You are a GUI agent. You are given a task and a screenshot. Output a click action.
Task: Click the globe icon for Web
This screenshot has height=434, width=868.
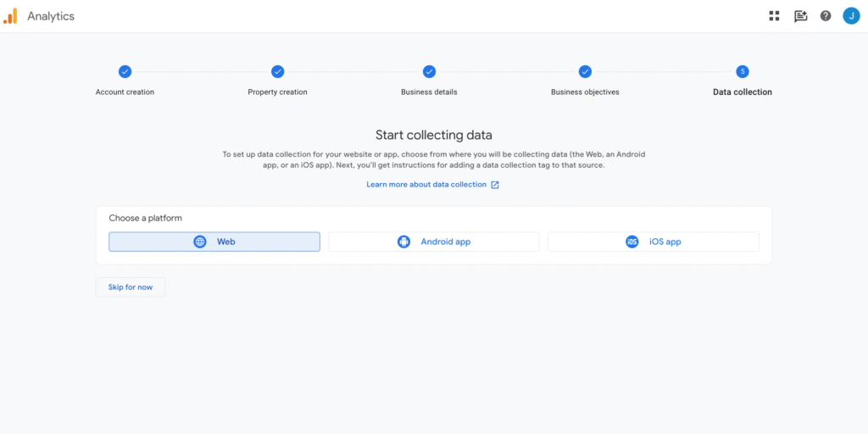tap(200, 242)
